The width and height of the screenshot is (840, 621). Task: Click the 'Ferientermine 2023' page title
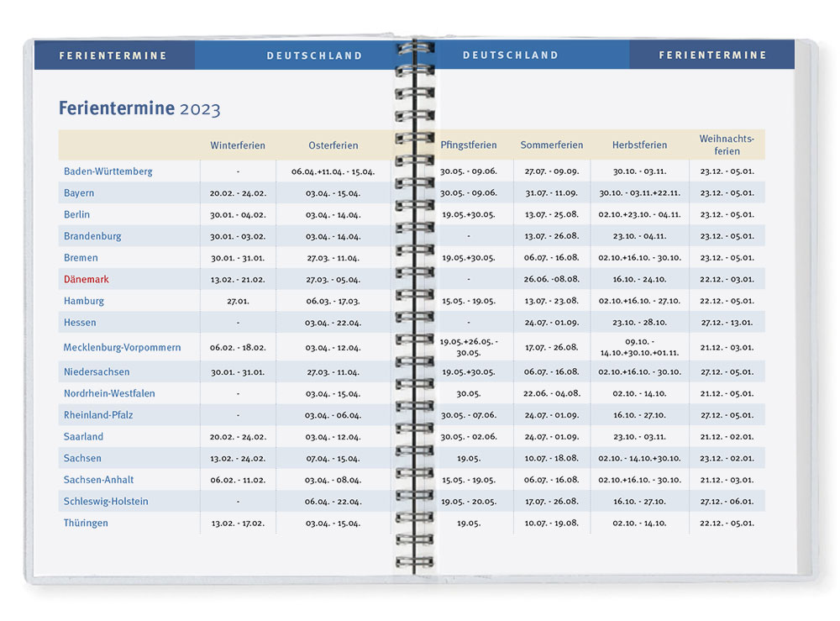139,108
